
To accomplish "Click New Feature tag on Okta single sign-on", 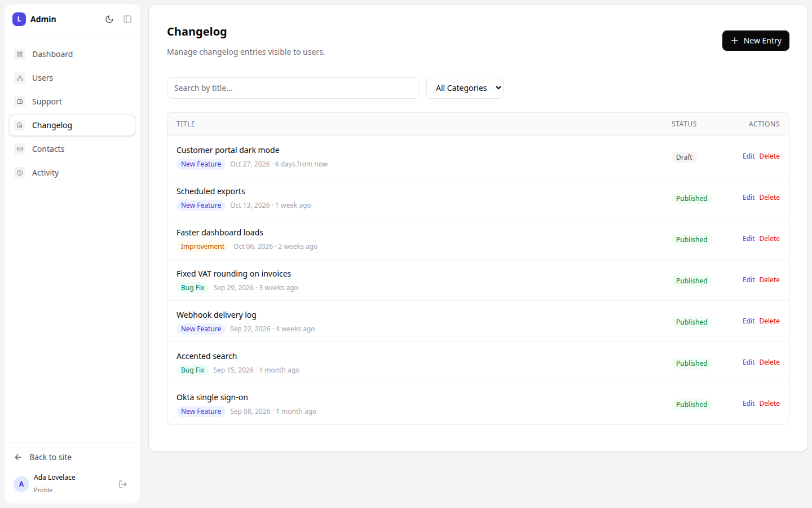I will [201, 411].
